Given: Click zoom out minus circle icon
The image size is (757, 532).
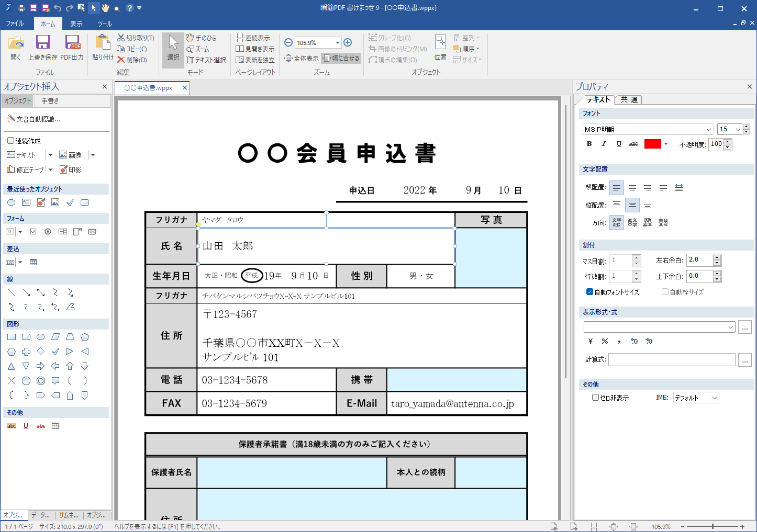Looking at the screenshot, I should coord(288,42).
